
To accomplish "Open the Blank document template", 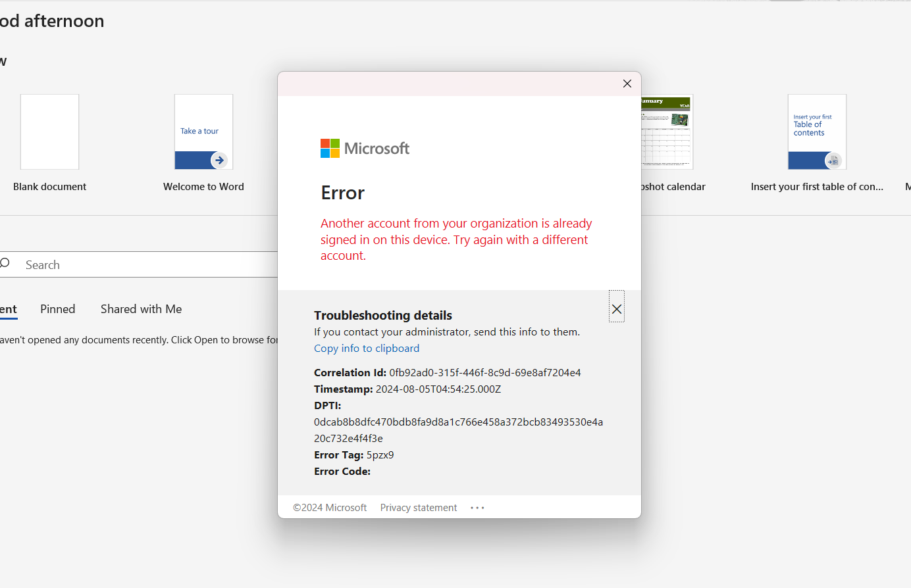I will (50, 132).
